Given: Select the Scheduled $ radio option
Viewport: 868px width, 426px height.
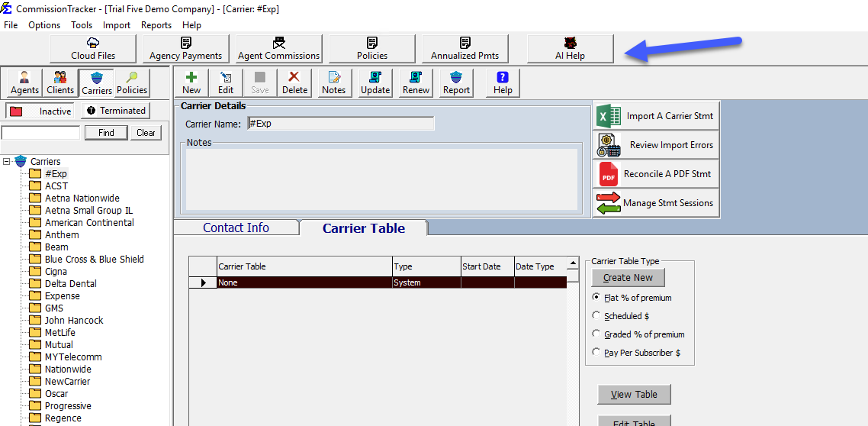Looking at the screenshot, I should (596, 315).
